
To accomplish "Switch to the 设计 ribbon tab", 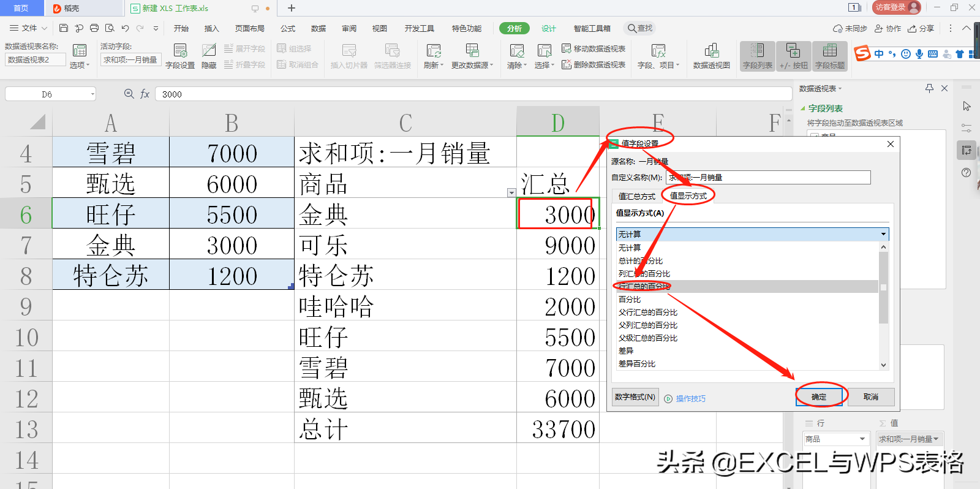I will tap(549, 28).
